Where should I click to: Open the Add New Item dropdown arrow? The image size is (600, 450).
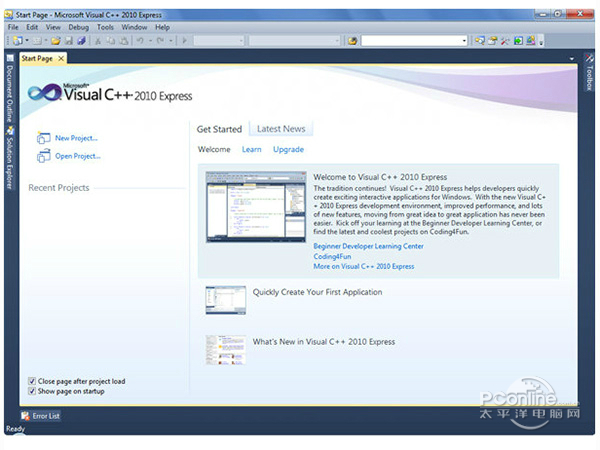pyautogui.click(x=46, y=41)
